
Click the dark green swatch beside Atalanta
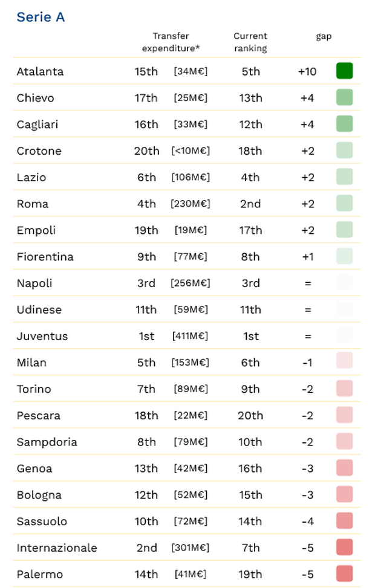(344, 71)
